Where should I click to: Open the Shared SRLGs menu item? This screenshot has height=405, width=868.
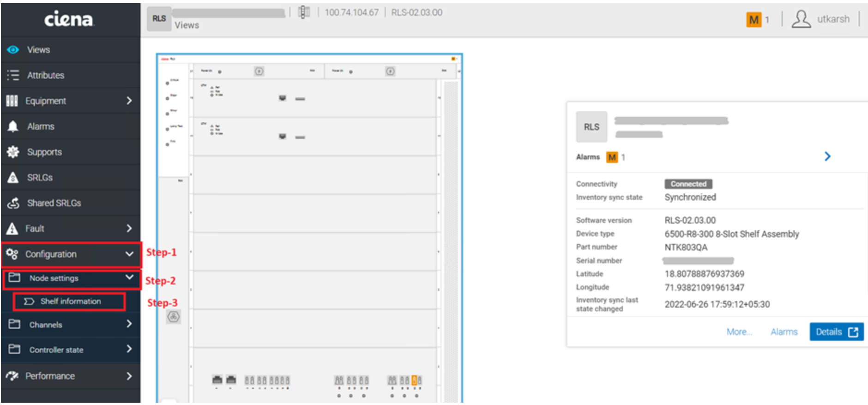coord(71,203)
